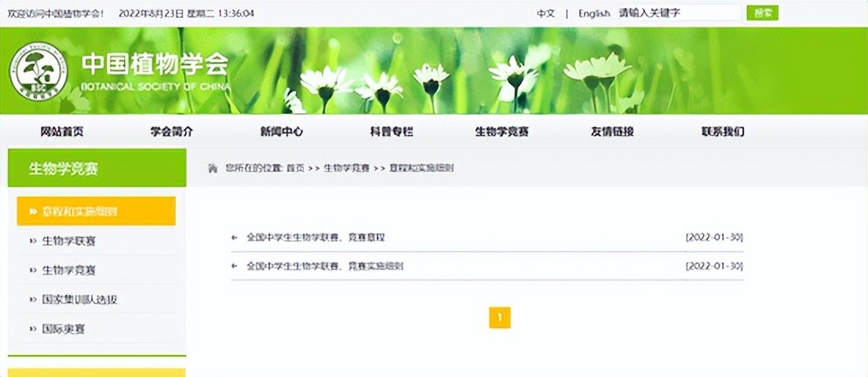868x377 pixels.
Task: Click 联系我们 in the navigation bar
Action: click(x=723, y=132)
